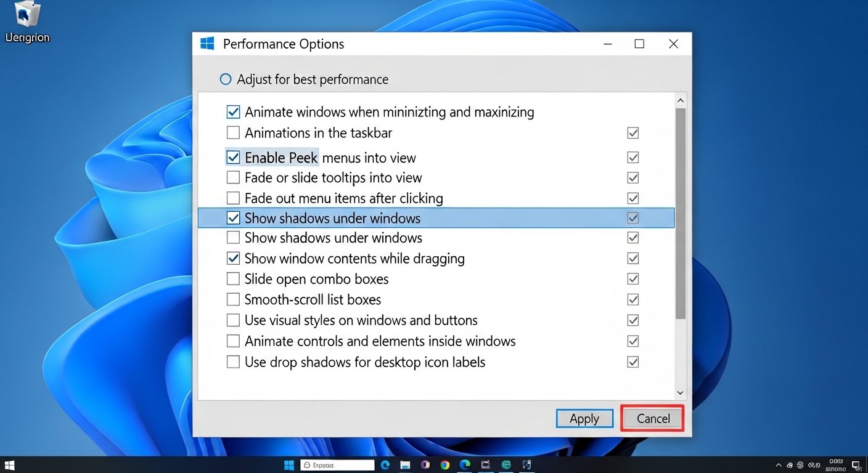Open the Recycle Bin desktop icon
This screenshot has height=473, width=868.
tap(28, 16)
